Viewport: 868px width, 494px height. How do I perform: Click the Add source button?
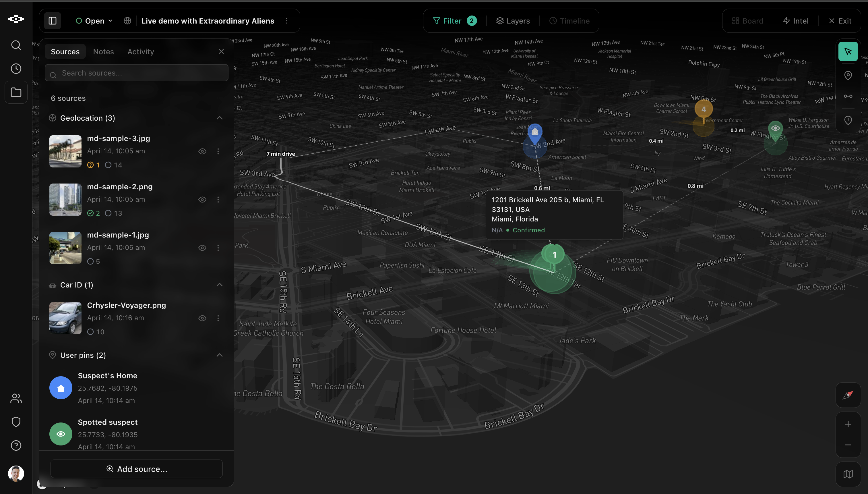pyautogui.click(x=136, y=468)
